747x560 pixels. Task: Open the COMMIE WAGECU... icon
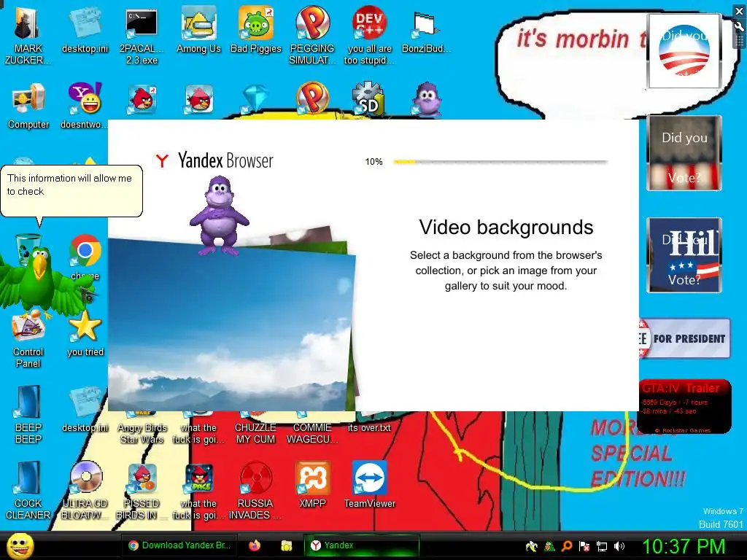[312, 429]
